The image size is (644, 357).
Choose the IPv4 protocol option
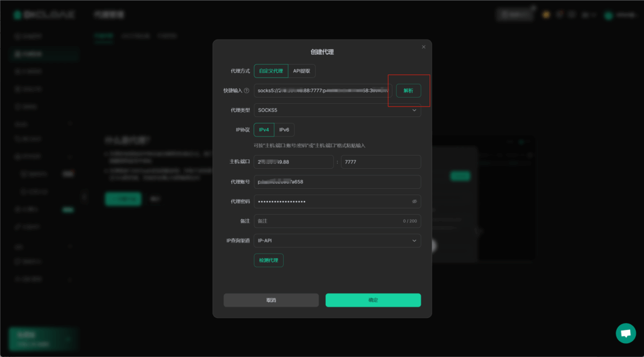[264, 130]
